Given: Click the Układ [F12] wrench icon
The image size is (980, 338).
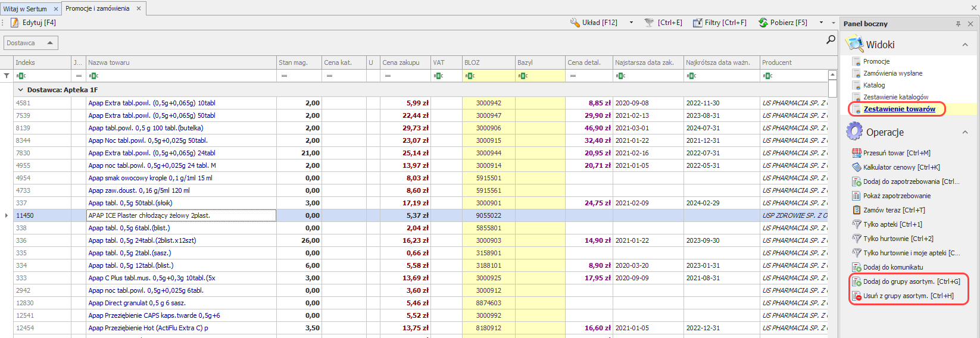Looking at the screenshot, I should (x=575, y=23).
